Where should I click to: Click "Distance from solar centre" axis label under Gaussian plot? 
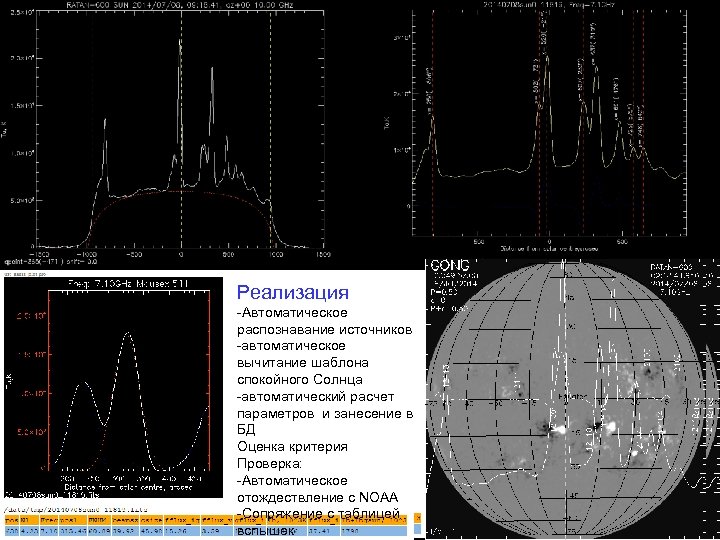click(x=128, y=486)
